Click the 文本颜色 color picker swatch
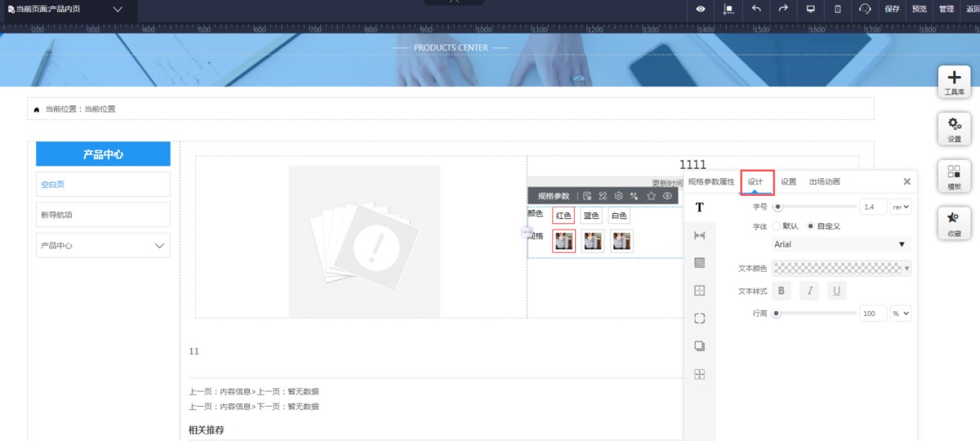Screen dimensions: 980x441 [x=841, y=268]
